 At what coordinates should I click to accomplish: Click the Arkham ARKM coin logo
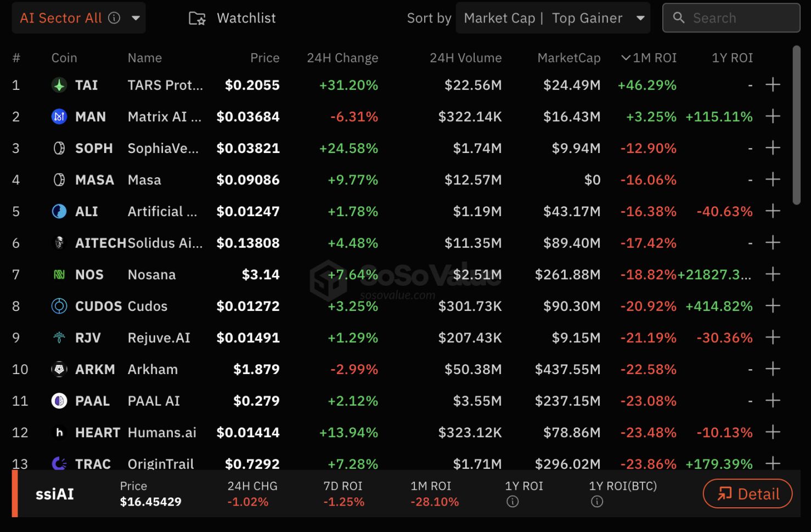(x=59, y=370)
